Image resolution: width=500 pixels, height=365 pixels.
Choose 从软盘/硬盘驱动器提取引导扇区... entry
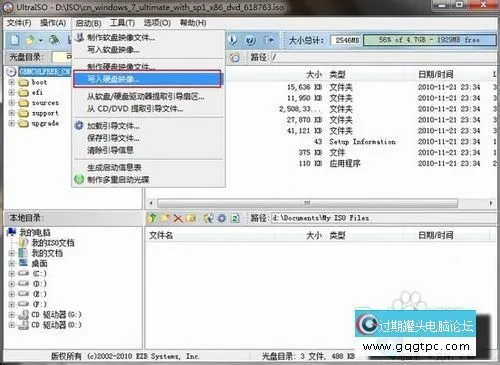pos(148,97)
